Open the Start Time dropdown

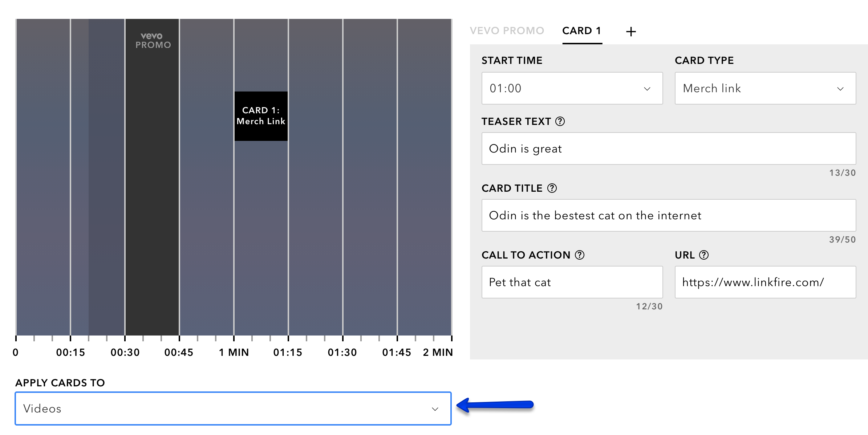click(572, 88)
